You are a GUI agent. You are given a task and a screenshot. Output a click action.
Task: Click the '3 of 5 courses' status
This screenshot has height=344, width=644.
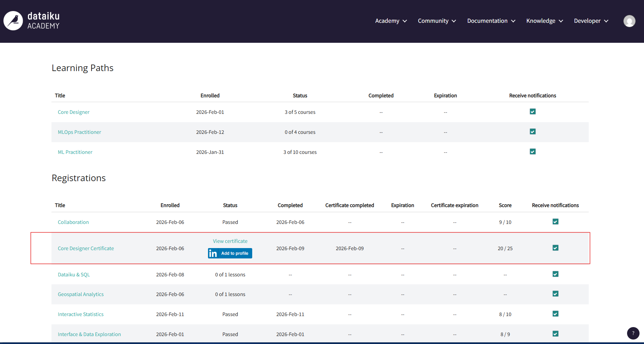(300, 112)
